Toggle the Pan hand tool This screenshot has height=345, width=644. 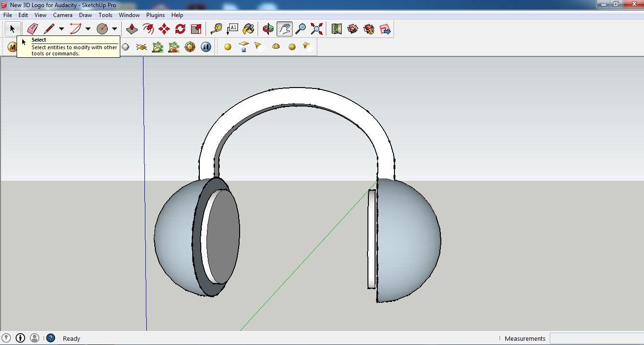pyautogui.click(x=285, y=29)
